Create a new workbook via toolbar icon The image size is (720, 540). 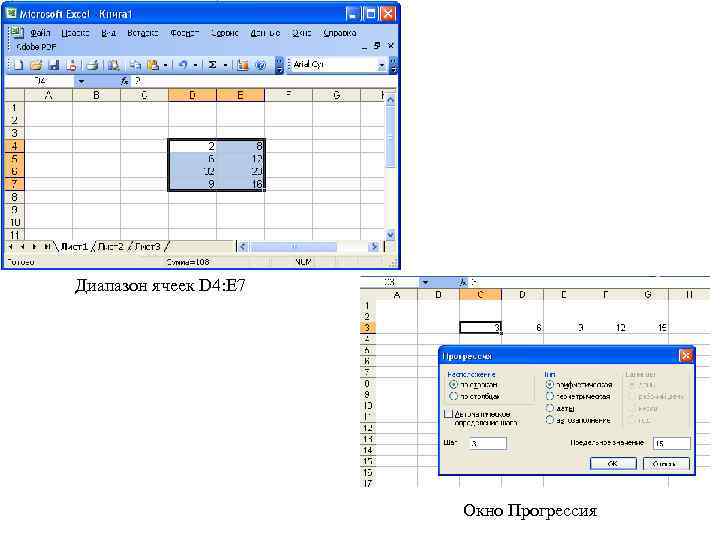17,65
